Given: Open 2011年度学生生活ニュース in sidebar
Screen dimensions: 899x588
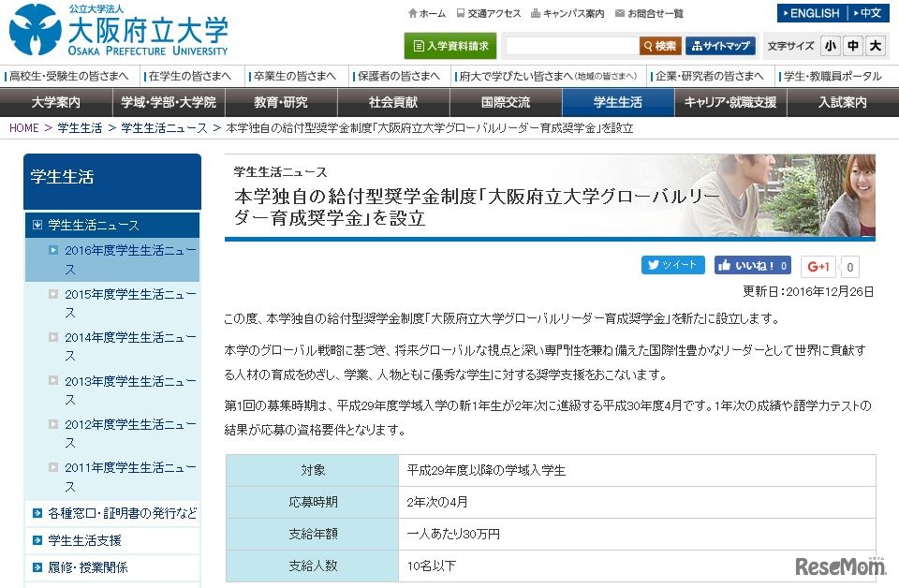Looking at the screenshot, I should [x=112, y=477].
